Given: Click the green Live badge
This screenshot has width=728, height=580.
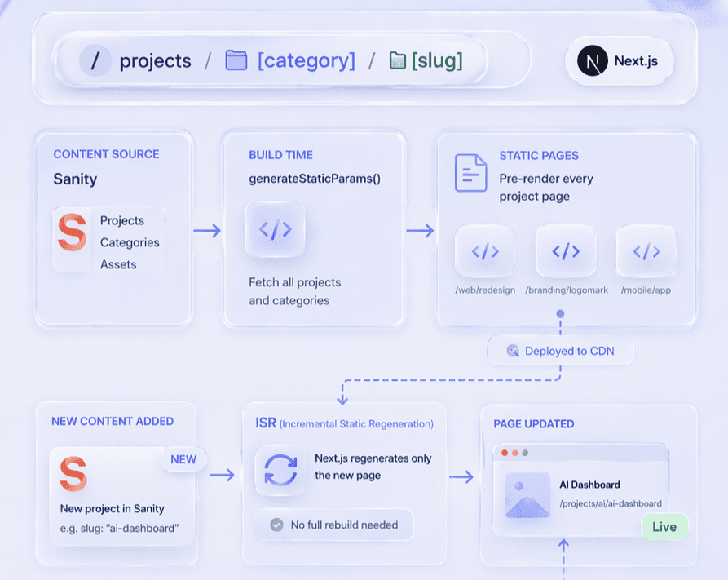Looking at the screenshot, I should 664,526.
